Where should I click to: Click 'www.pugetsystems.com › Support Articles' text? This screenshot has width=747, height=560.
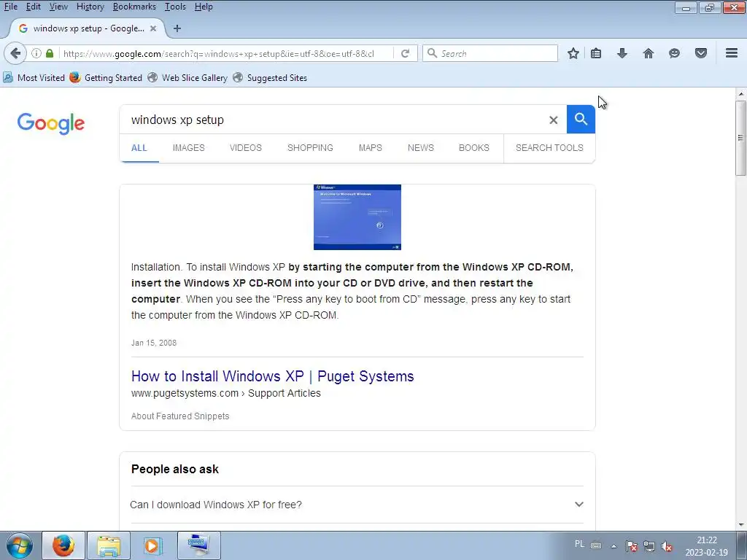pyautogui.click(x=226, y=393)
